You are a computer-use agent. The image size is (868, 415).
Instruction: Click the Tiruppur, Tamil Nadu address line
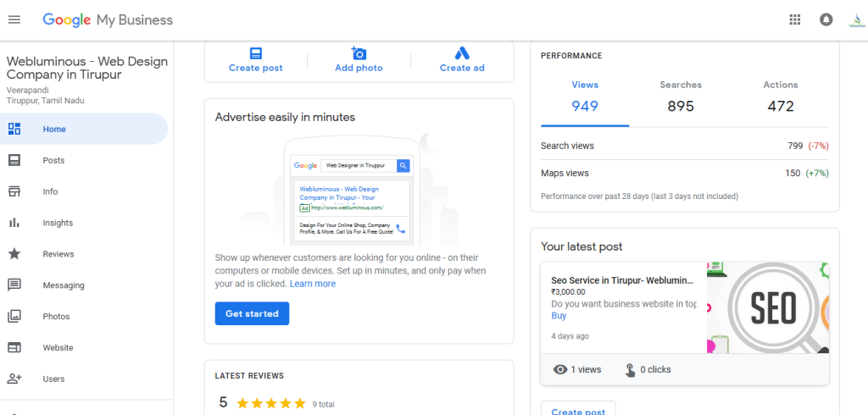tap(46, 101)
